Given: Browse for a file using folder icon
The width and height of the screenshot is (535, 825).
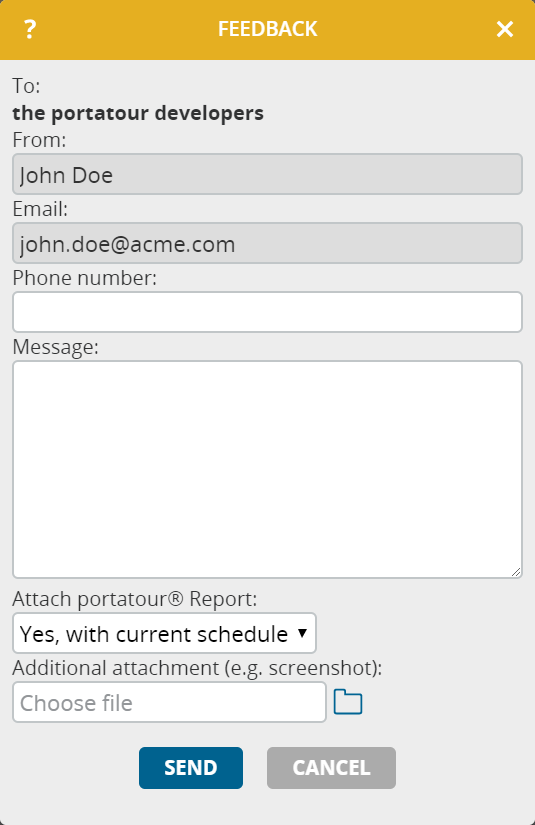Looking at the screenshot, I should (348, 702).
